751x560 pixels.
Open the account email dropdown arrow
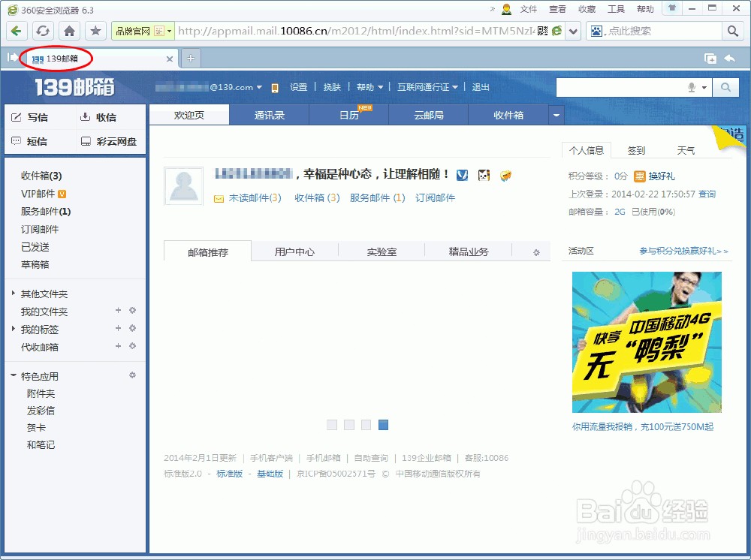click(260, 87)
